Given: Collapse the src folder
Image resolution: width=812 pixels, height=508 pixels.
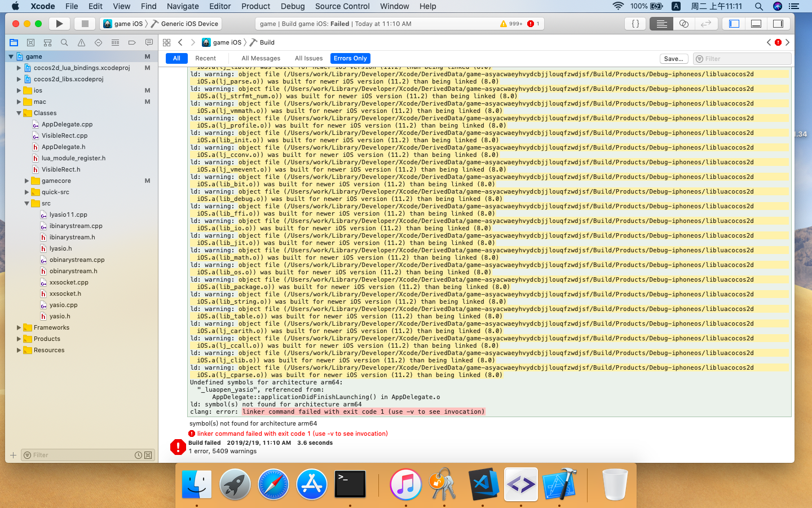Looking at the screenshot, I should (27, 203).
